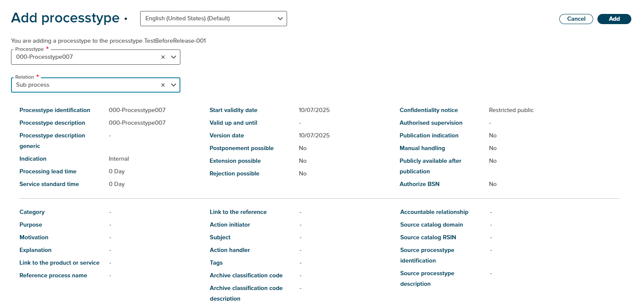Viewport: 644px width, 301px height.
Task: Click inside the Processtype input showing 000-Processtype007
Action: click(85, 57)
